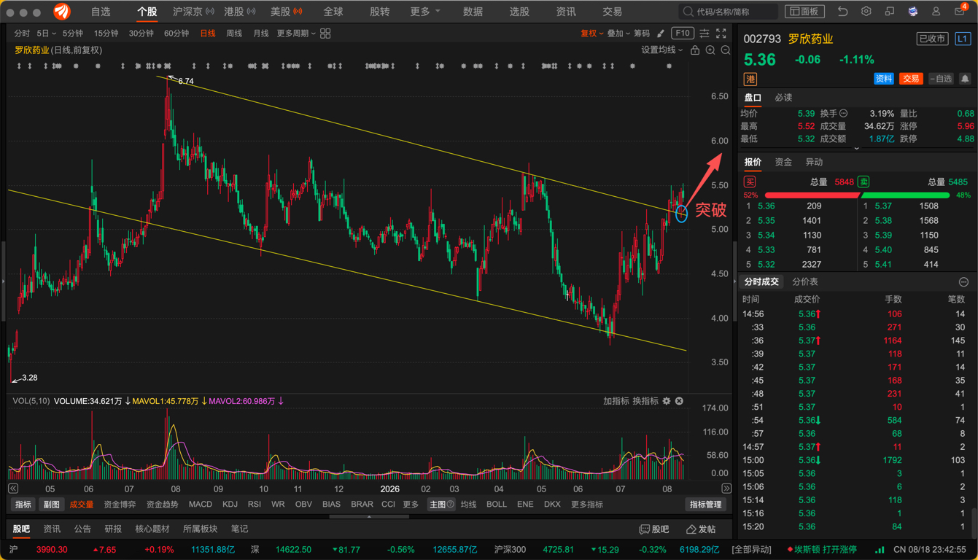Image resolution: width=978 pixels, height=560 pixels.
Task: Expand 更多指标 main chart indicators
Action: point(587,505)
